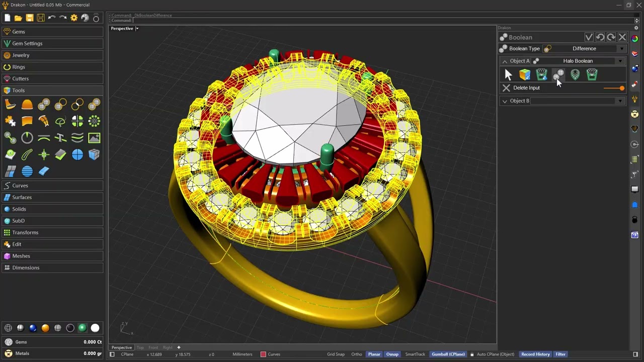Toggle Record History
The image size is (644, 362).
(535, 354)
